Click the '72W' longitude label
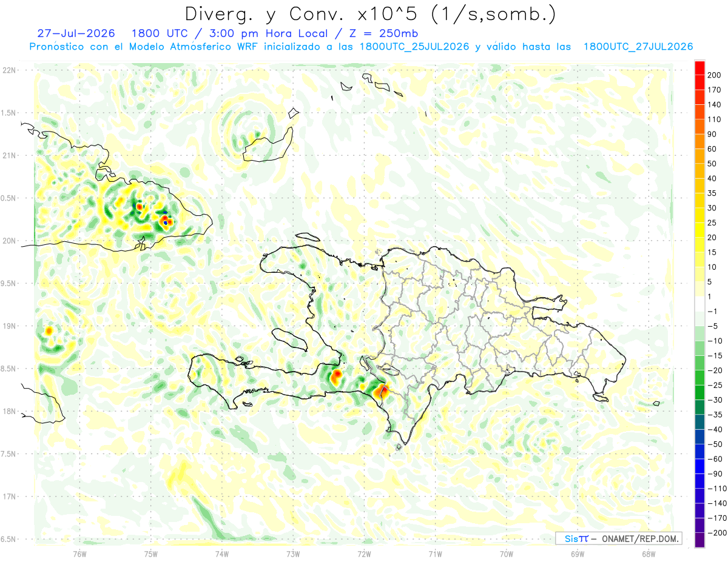This screenshot has width=728, height=562. [x=364, y=554]
